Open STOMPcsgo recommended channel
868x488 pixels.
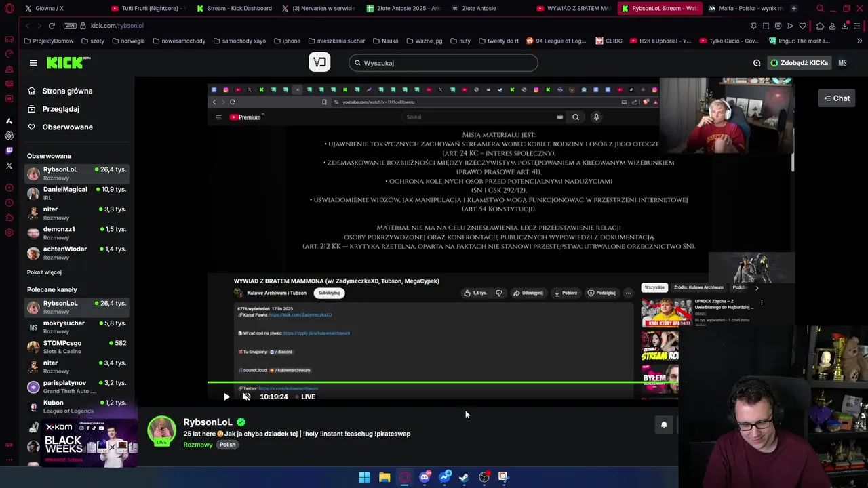click(x=77, y=347)
